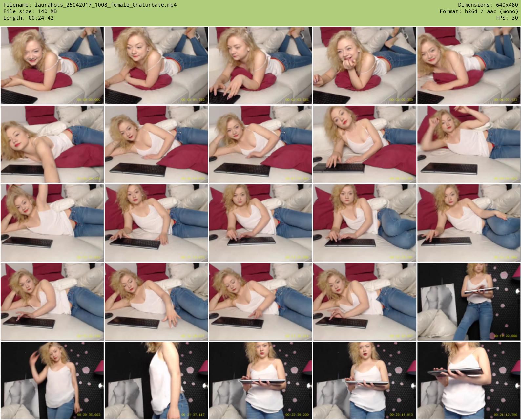Screen dimensions: 521x420
Task: Click top row thumbnail with chin resting on hand
Action: point(365,66)
